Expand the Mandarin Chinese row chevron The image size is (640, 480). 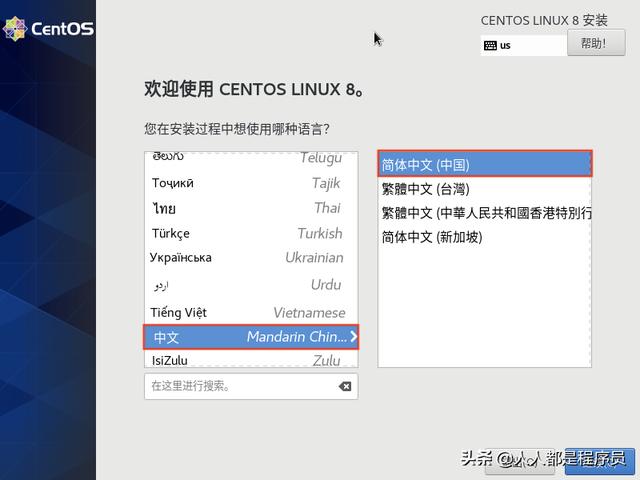[353, 336]
